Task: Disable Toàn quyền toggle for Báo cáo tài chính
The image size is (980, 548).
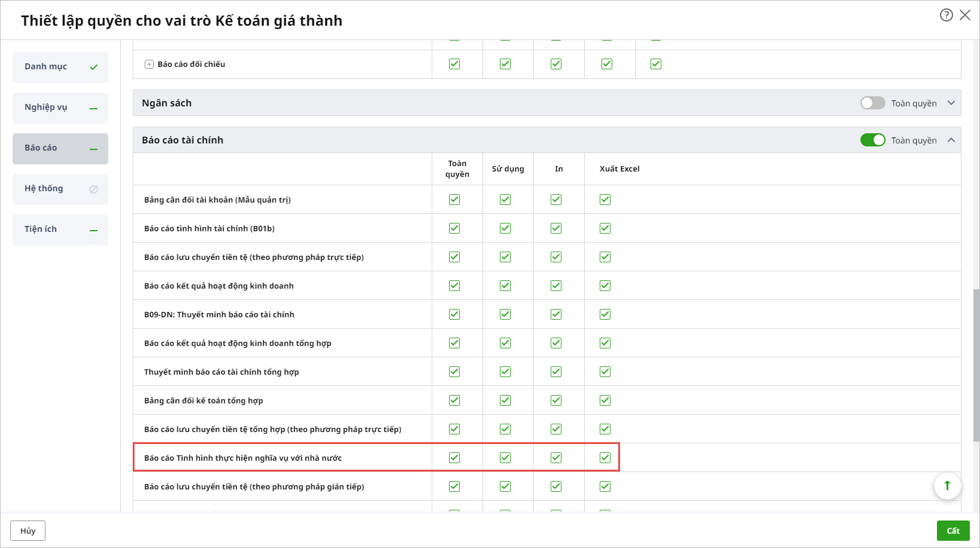Action: pyautogui.click(x=872, y=140)
